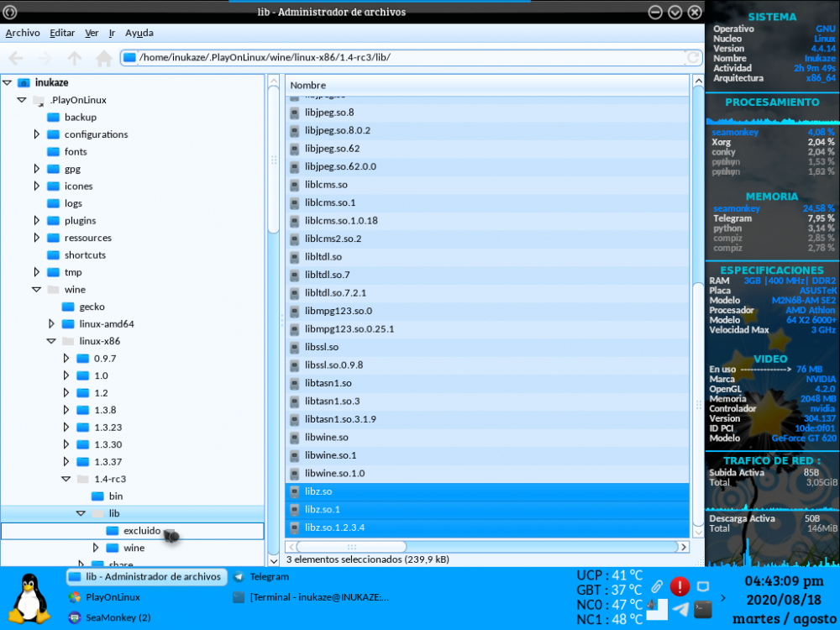Expand the 1.3.37 folder node
This screenshot has height=630, width=840.
pyautogui.click(x=66, y=462)
